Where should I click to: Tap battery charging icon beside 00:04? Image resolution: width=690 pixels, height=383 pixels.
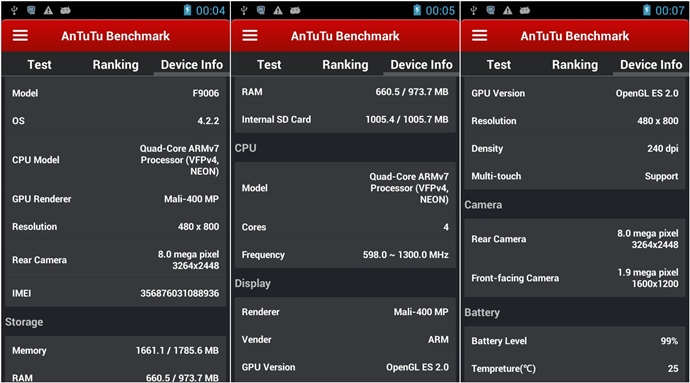tap(187, 10)
